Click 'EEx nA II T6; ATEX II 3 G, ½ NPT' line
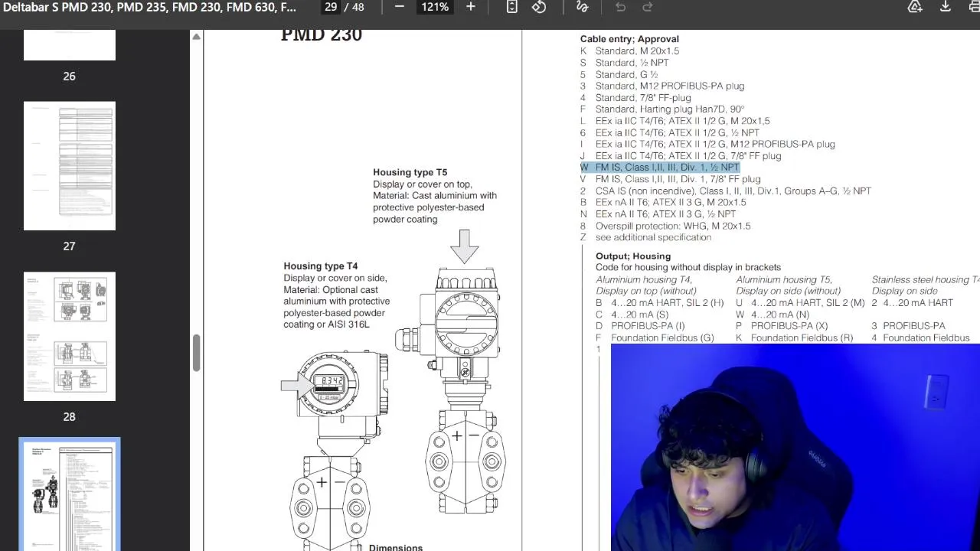The image size is (980, 551). click(x=665, y=214)
